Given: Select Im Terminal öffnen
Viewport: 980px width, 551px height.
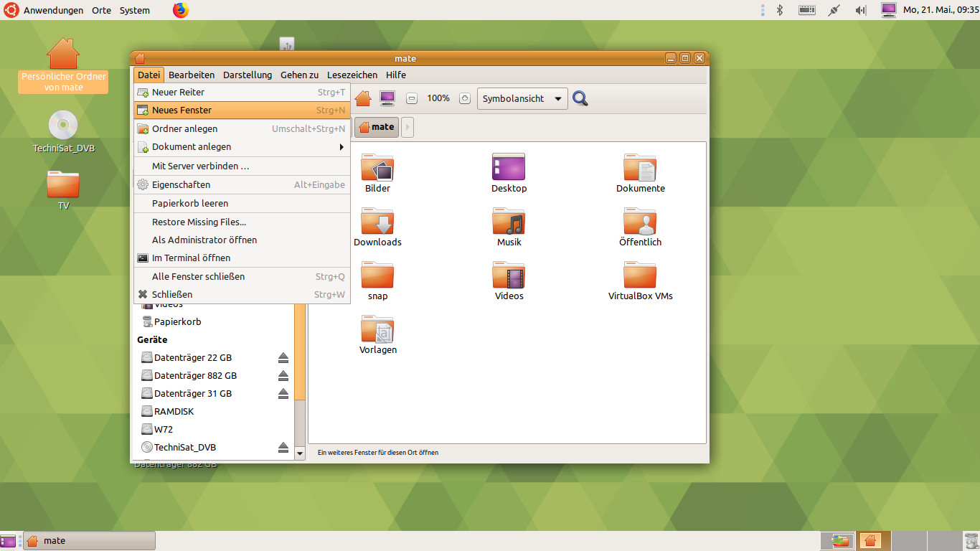Looking at the screenshot, I should 242,258.
